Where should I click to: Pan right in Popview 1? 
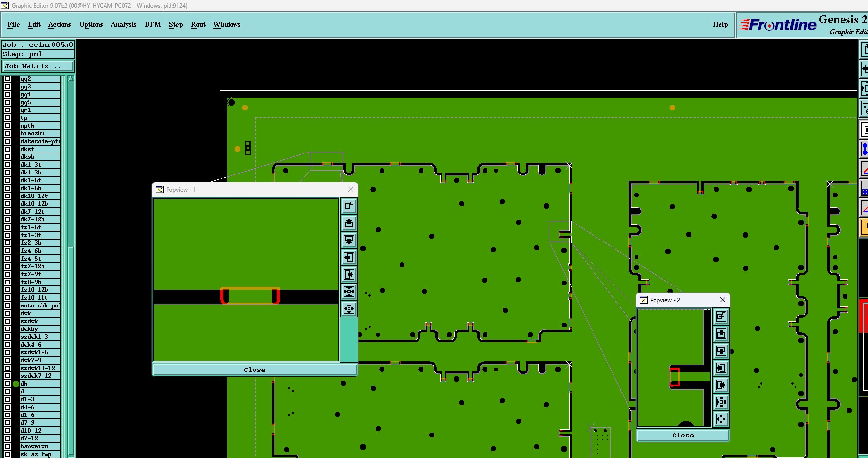[349, 275]
